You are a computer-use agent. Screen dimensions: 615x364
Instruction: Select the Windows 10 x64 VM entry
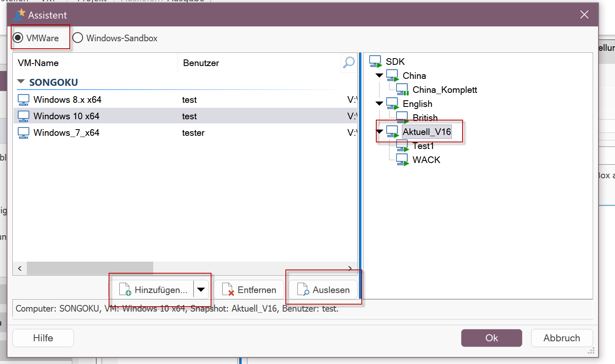[x=185, y=116]
